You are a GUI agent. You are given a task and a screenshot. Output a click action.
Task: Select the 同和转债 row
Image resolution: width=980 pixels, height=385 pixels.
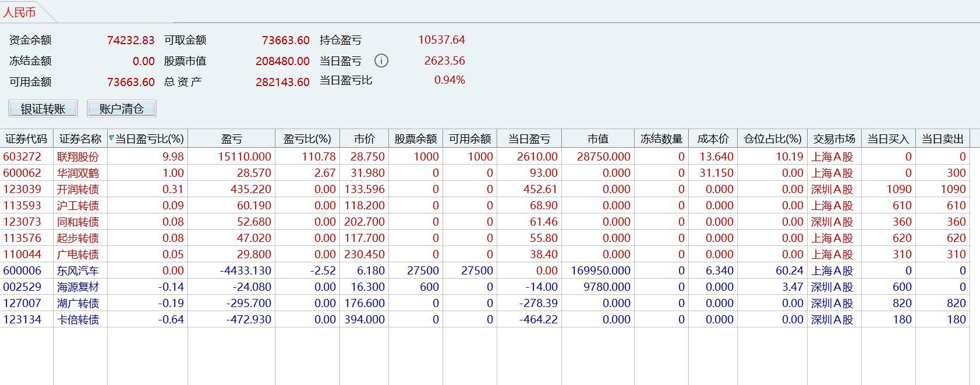(x=484, y=222)
